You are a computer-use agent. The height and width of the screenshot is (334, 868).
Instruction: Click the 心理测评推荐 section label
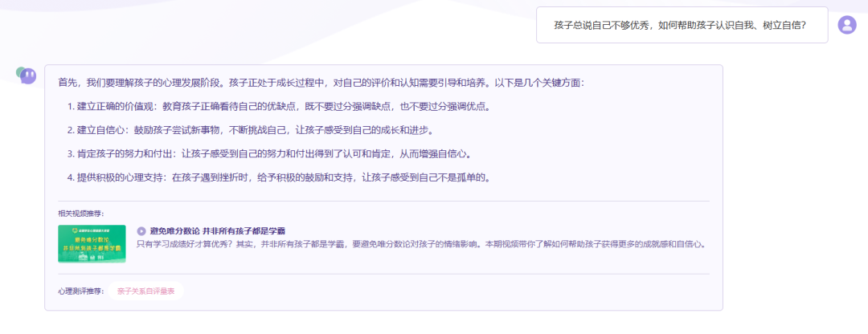[80, 291]
